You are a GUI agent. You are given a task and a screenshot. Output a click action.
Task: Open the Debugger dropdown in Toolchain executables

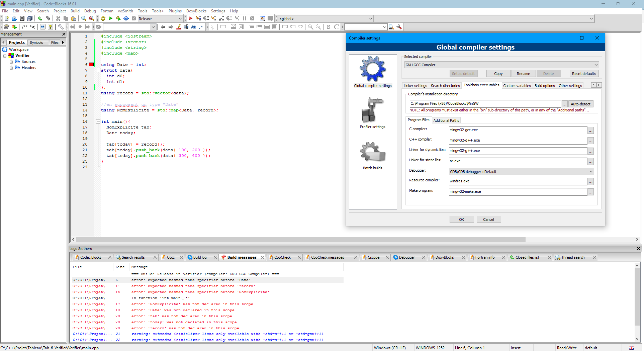coord(521,172)
